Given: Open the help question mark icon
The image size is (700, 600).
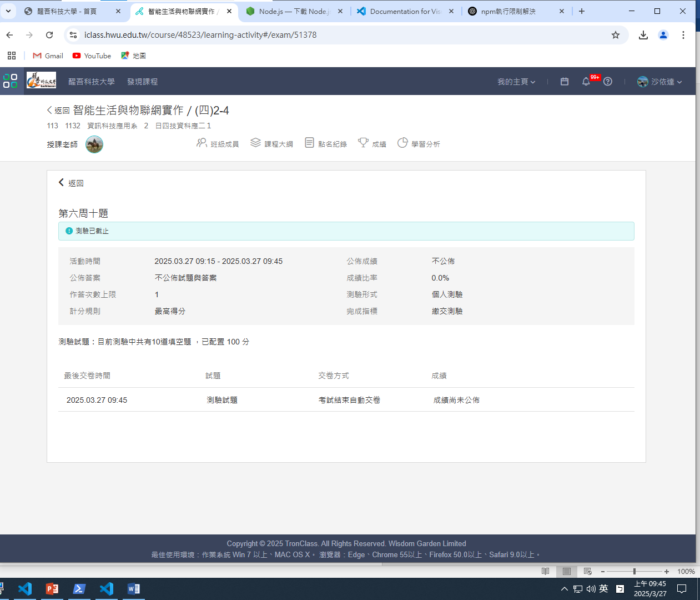Looking at the screenshot, I should click(x=608, y=82).
